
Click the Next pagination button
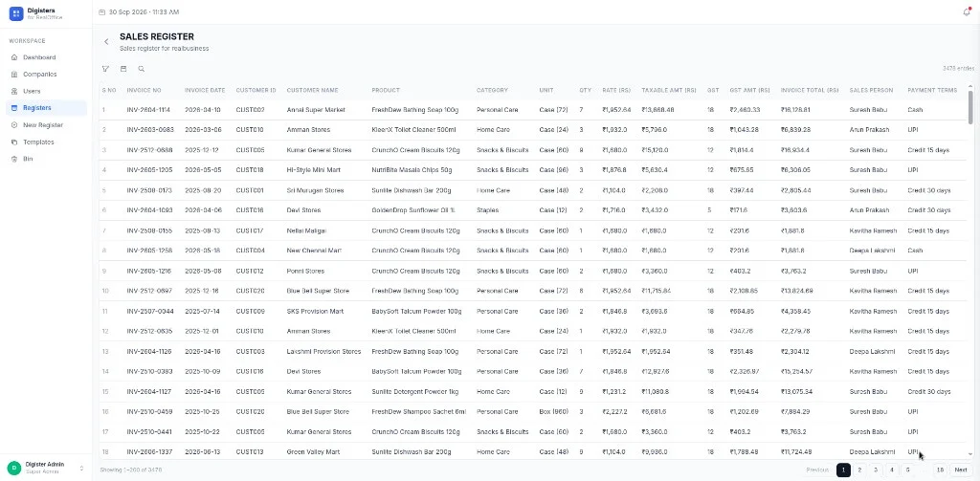tap(961, 470)
